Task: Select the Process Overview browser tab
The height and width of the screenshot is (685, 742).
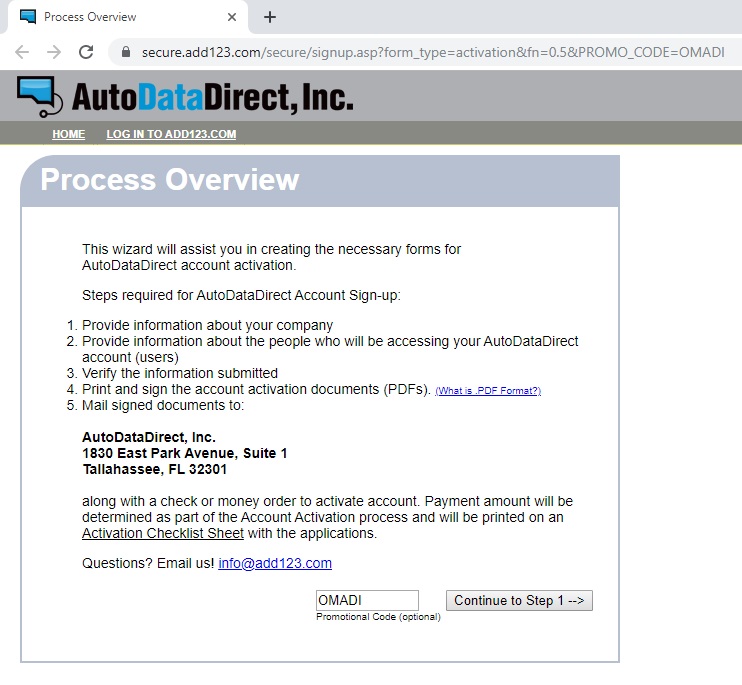Action: [128, 18]
